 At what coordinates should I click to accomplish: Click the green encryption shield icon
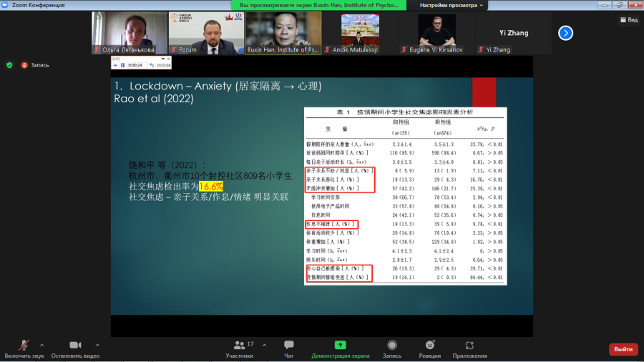tap(9, 65)
